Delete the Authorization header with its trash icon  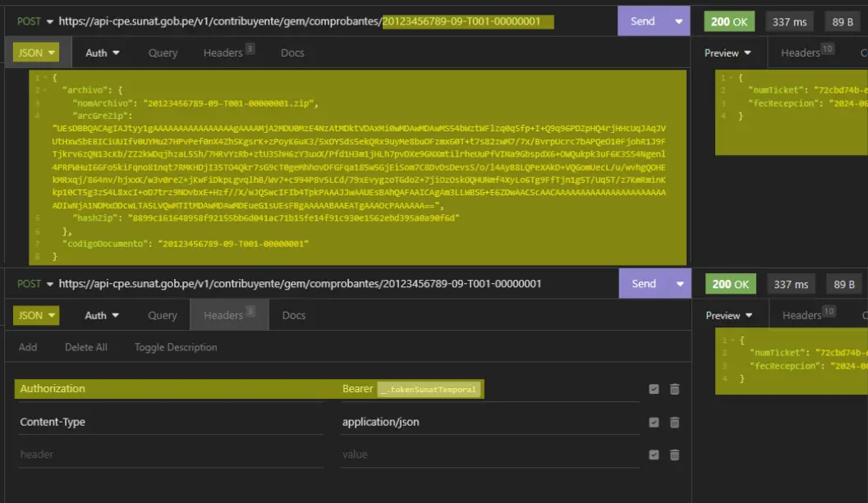pos(674,389)
